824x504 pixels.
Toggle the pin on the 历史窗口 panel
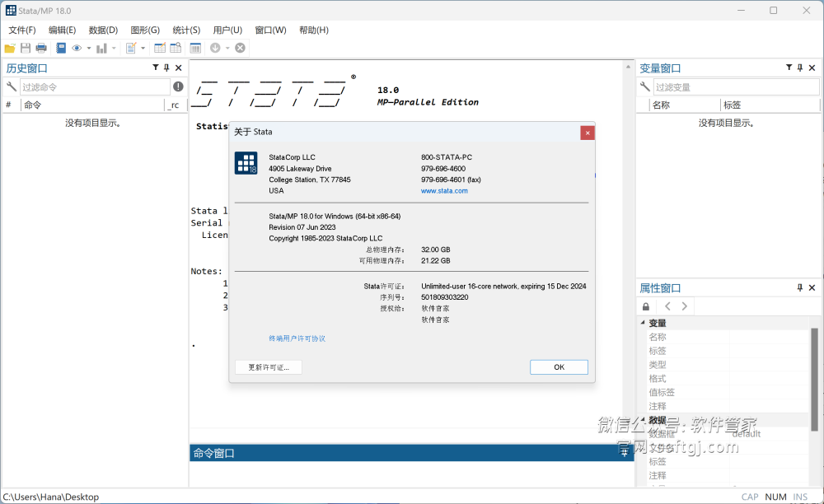[x=166, y=68]
